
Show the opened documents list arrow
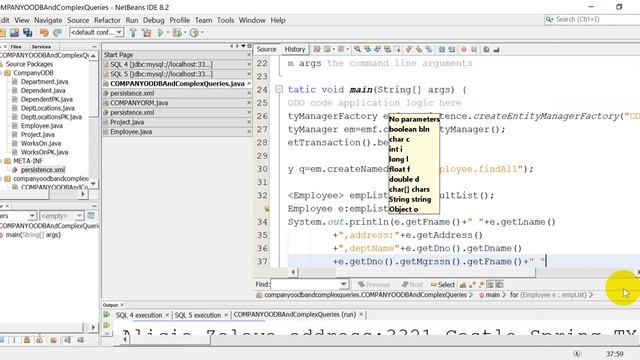tap(243, 46)
